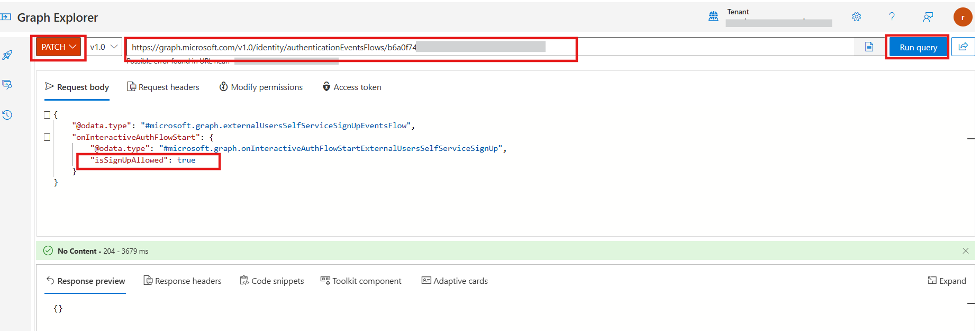Switch to the Modify permissions tab
This screenshot has height=331, width=980.
261,87
